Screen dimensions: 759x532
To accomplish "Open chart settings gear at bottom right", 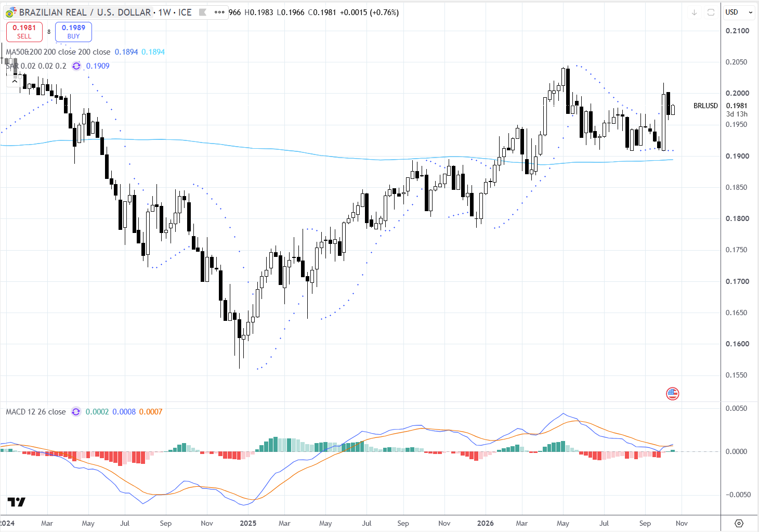I will click(x=739, y=523).
